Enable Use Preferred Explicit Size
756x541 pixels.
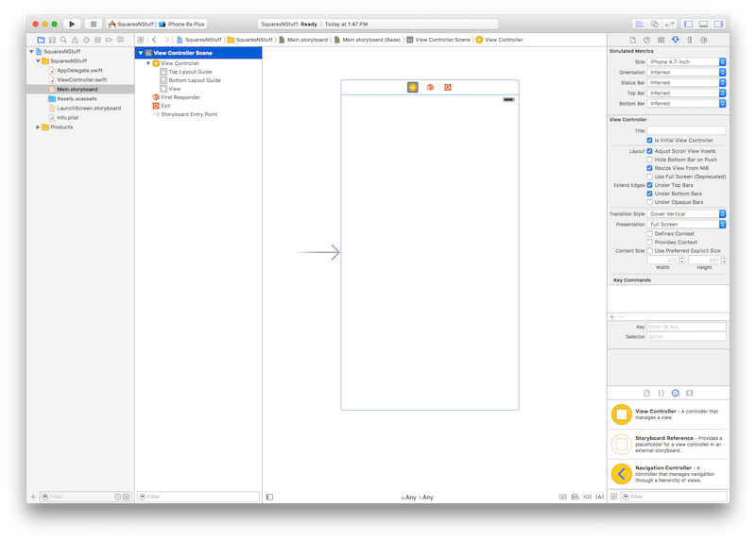point(649,251)
